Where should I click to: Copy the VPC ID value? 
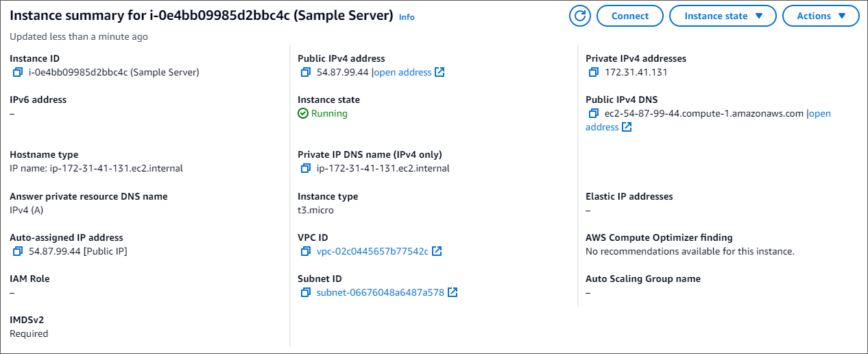click(x=306, y=251)
